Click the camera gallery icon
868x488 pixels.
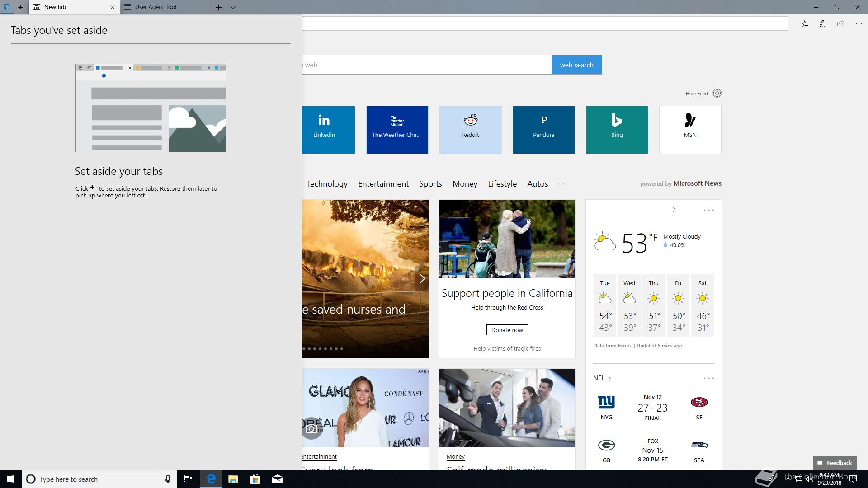[x=311, y=428]
